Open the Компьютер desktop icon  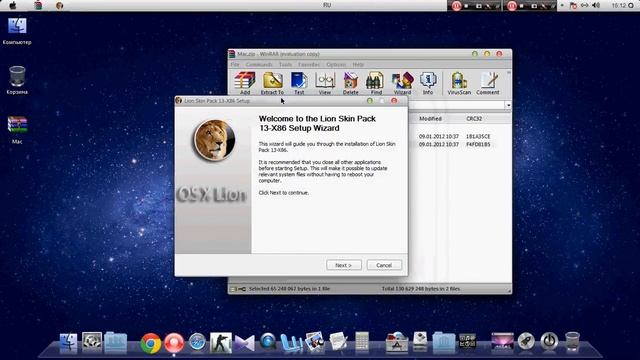tap(17, 31)
